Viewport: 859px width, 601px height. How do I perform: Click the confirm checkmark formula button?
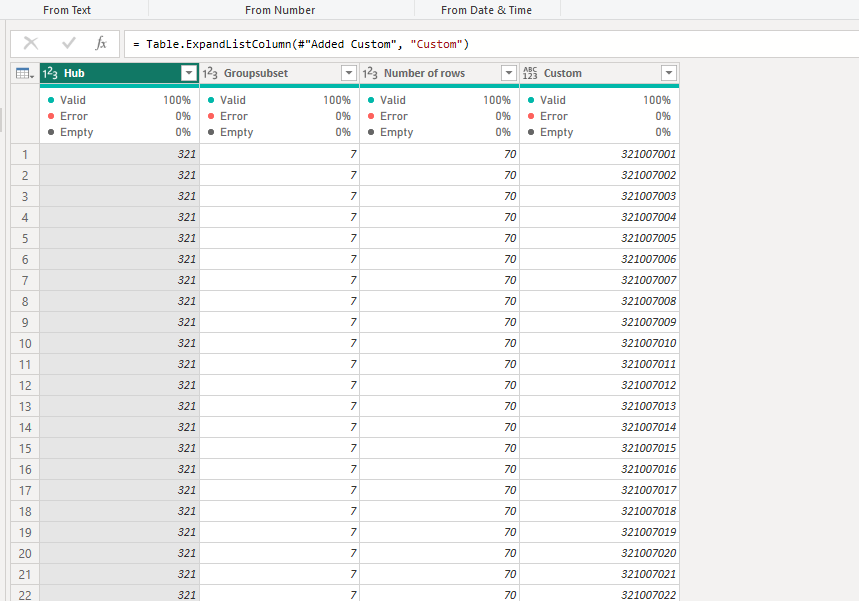(x=69, y=43)
